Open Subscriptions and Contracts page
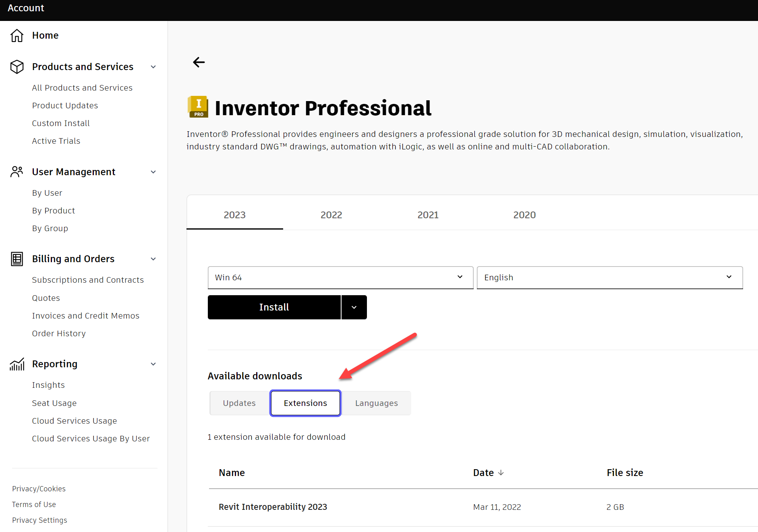The width and height of the screenshot is (758, 532). pyautogui.click(x=88, y=280)
